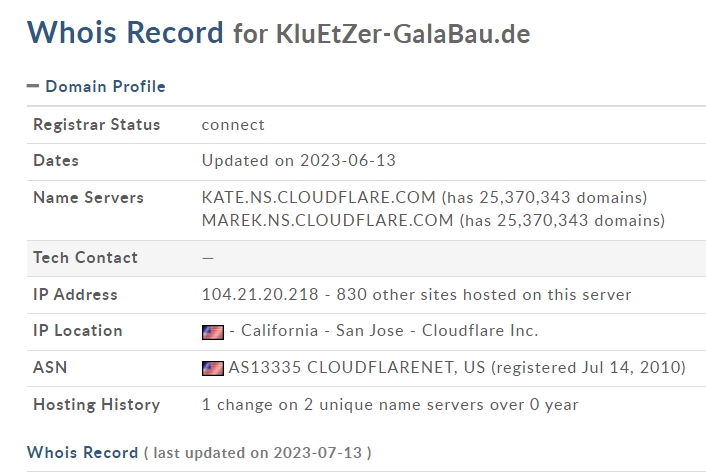
Task: Click the minus icon beside Domain Profile
Action: tap(33, 86)
